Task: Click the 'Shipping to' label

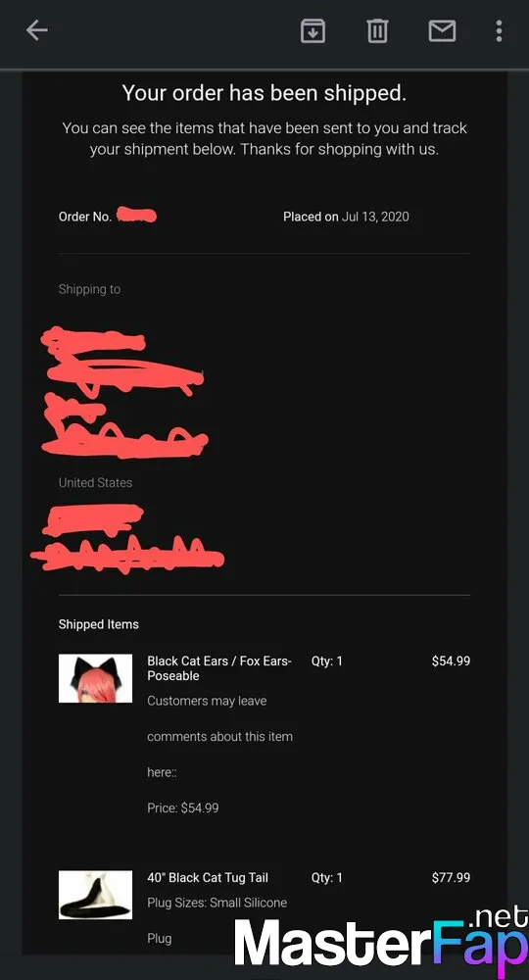Action: click(x=89, y=289)
